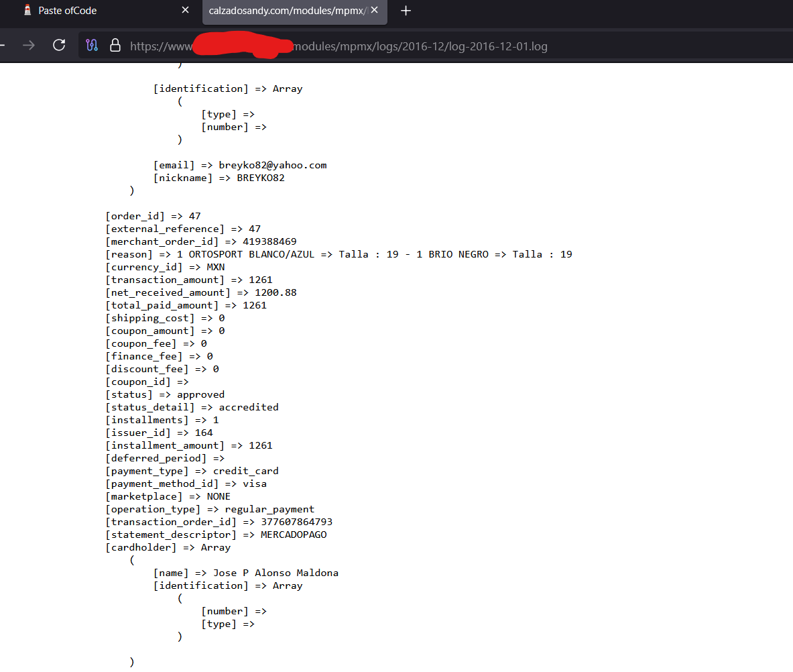Click the [coupon_amount] => 0 line
The width and height of the screenshot is (793, 672).
(x=165, y=331)
